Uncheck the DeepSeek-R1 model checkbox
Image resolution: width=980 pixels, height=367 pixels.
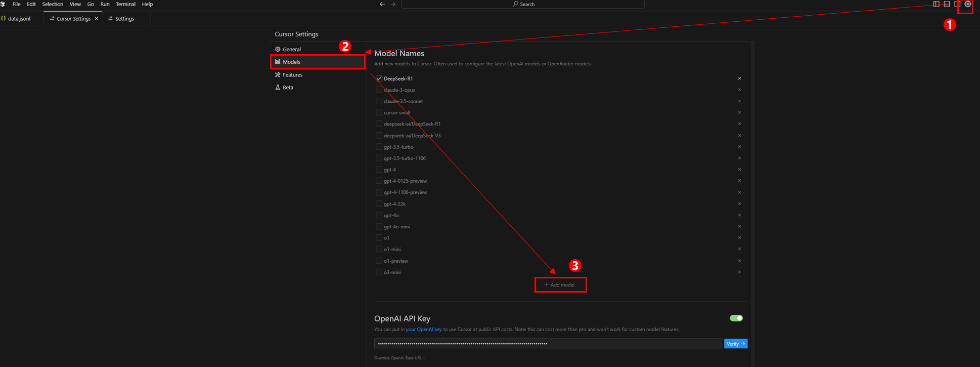click(x=379, y=78)
